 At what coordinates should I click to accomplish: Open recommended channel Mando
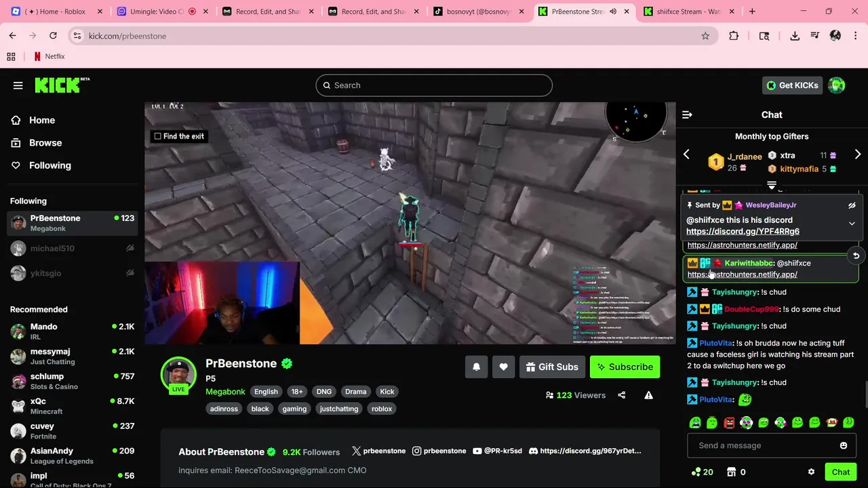(72, 331)
